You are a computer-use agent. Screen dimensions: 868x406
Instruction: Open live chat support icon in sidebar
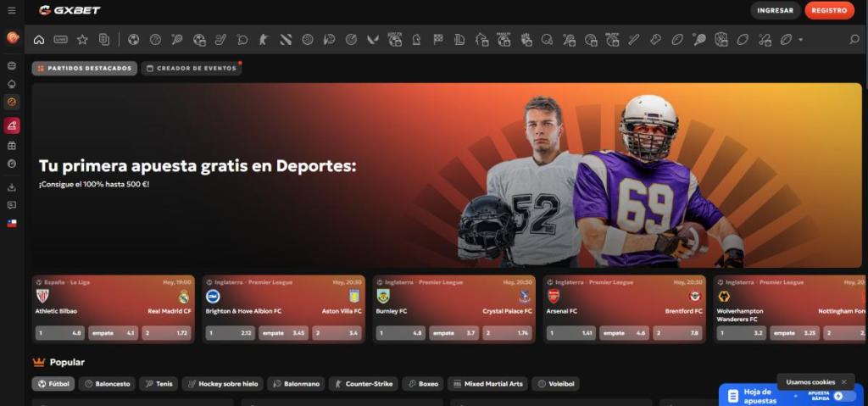[x=12, y=205]
